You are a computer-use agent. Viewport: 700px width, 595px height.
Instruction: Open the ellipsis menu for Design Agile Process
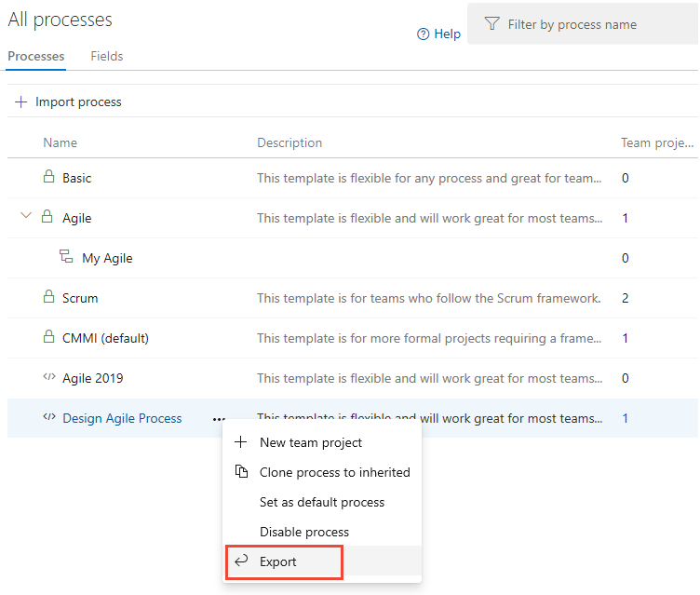[x=219, y=419]
